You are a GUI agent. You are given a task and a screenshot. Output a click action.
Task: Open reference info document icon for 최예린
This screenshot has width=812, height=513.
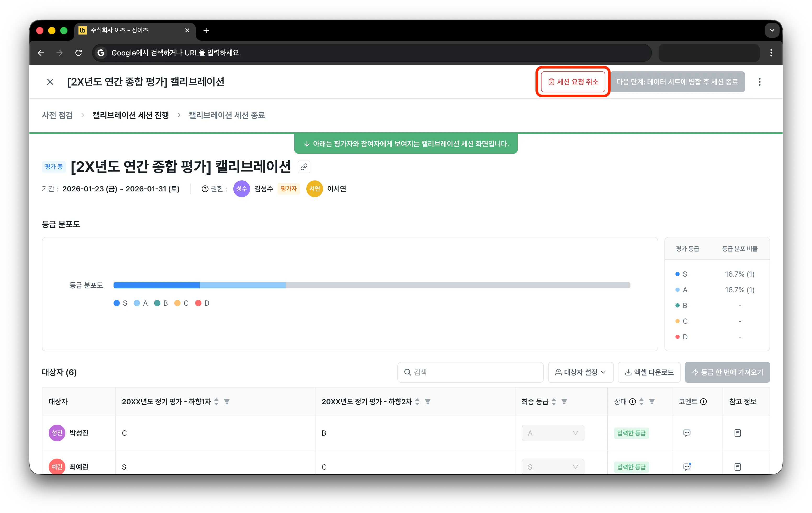click(737, 466)
